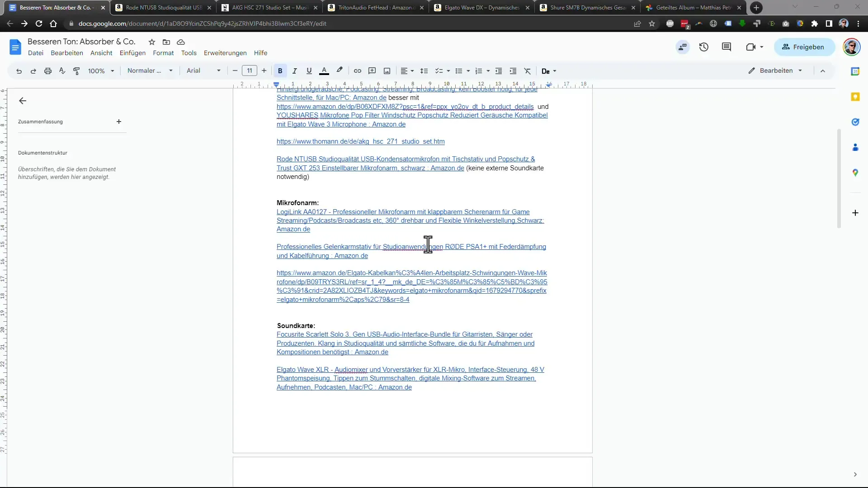Click the Bold formatting icon

(x=281, y=71)
